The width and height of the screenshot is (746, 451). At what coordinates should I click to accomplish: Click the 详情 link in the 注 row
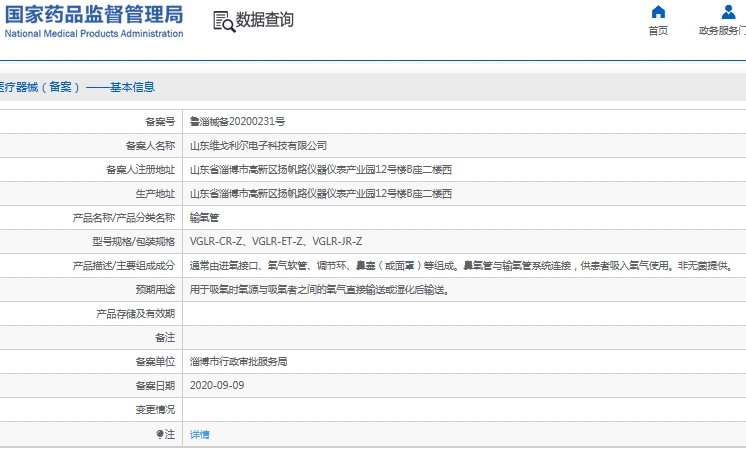(x=199, y=434)
